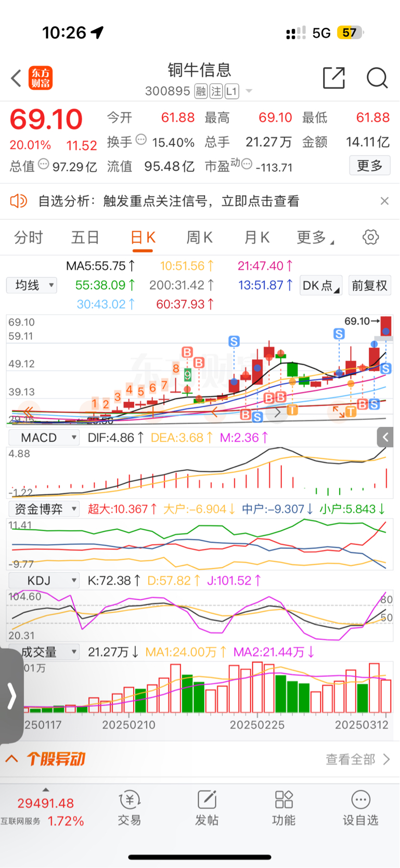This screenshot has height=868, width=400.
Task: Tap the left chevron chart navigation icon
Action: (214, 412)
